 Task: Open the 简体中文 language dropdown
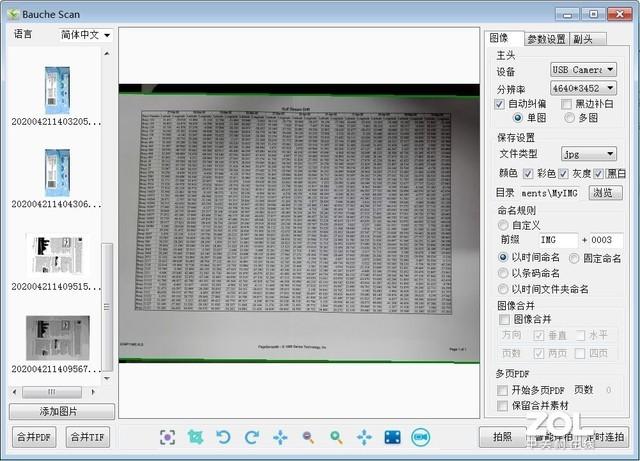[x=85, y=35]
